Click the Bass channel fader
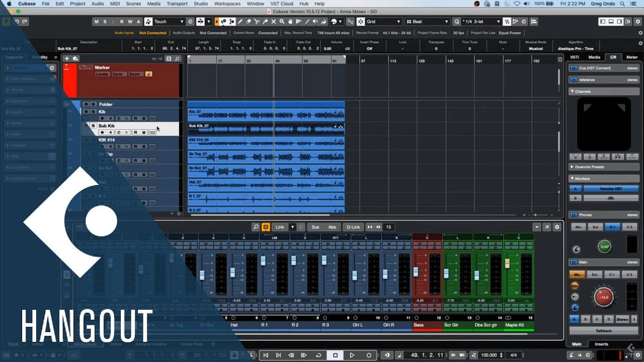The image size is (644, 362). tap(416, 271)
